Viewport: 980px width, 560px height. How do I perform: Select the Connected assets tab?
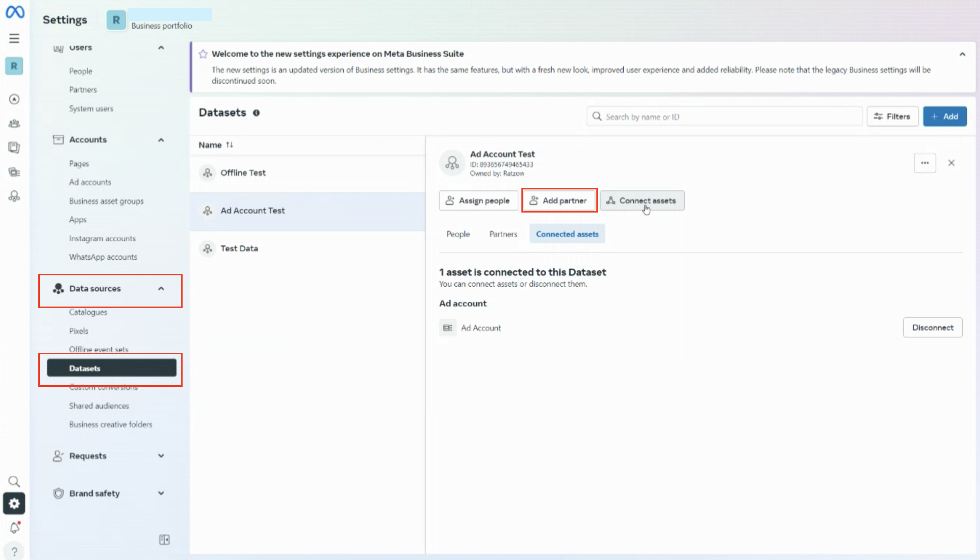click(x=567, y=234)
